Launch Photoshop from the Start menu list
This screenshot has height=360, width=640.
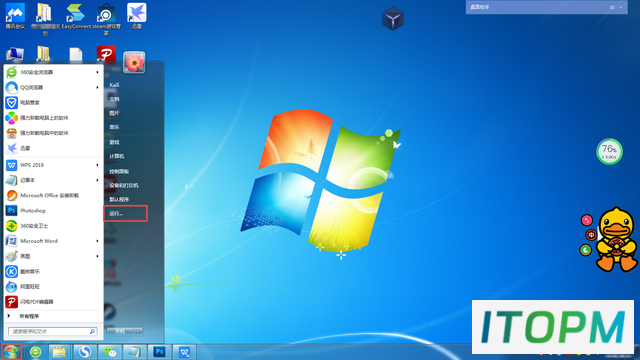[x=53, y=211]
